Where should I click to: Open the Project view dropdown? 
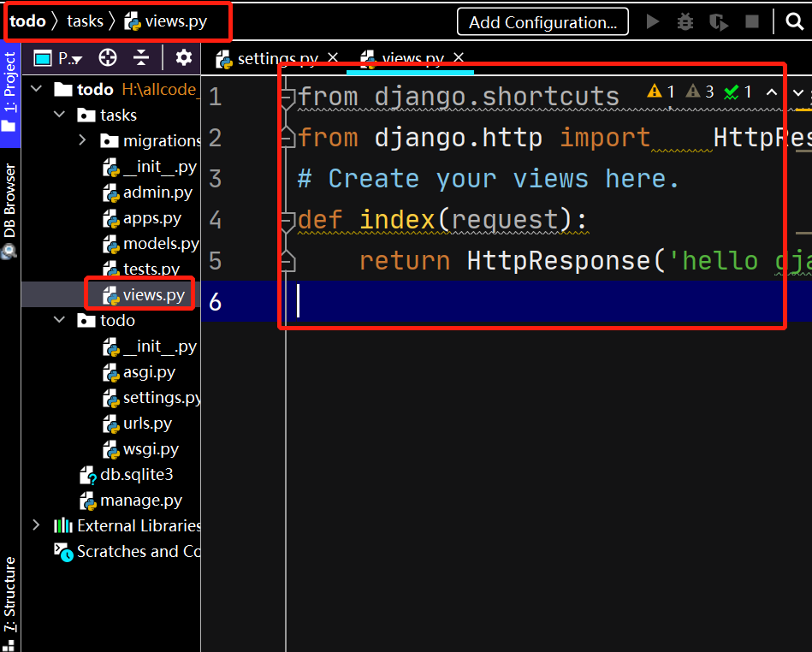tap(58, 58)
